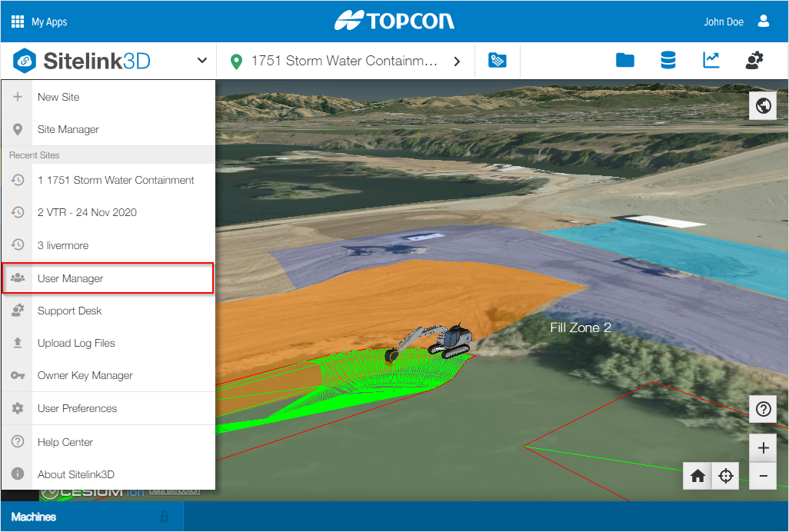
Task: Open the support user-gear toolbar icon
Action: (754, 60)
